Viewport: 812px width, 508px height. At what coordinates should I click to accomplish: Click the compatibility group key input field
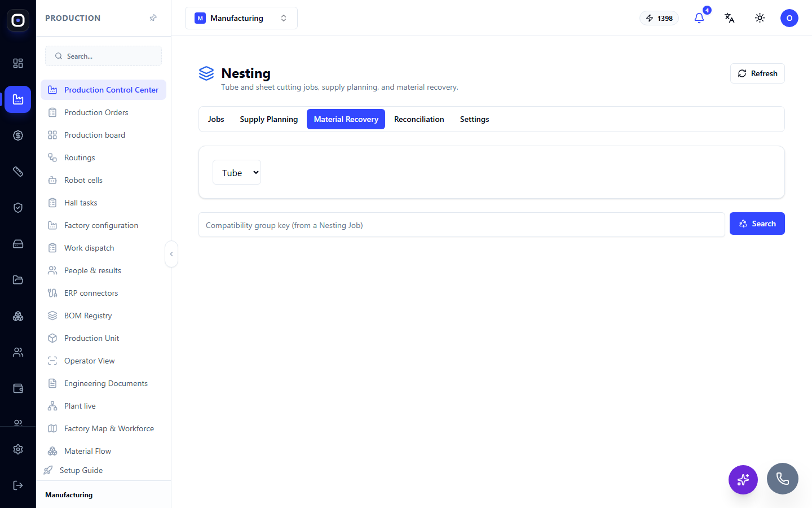pos(462,225)
